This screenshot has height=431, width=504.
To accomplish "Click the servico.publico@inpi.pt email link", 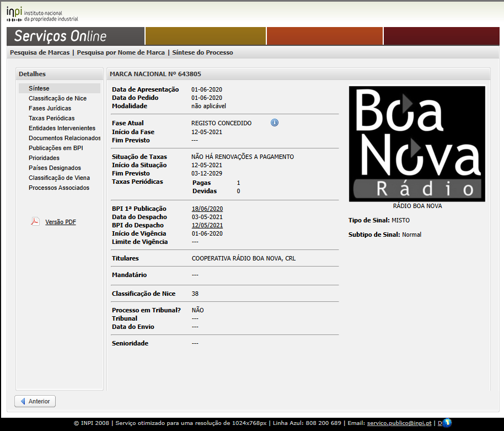I will (399, 423).
